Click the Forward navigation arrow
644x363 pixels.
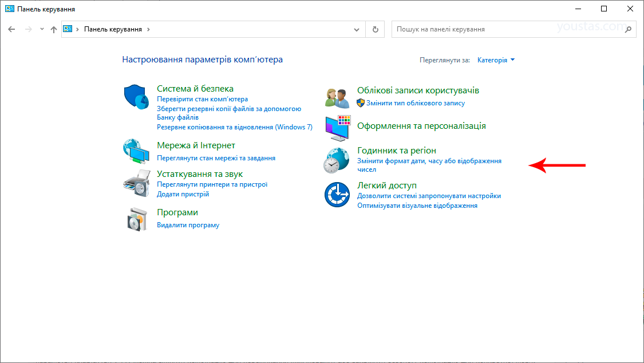click(x=29, y=29)
